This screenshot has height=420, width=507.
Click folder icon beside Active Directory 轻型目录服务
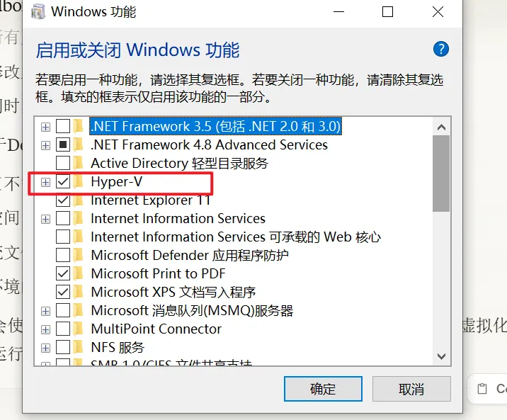coord(79,164)
